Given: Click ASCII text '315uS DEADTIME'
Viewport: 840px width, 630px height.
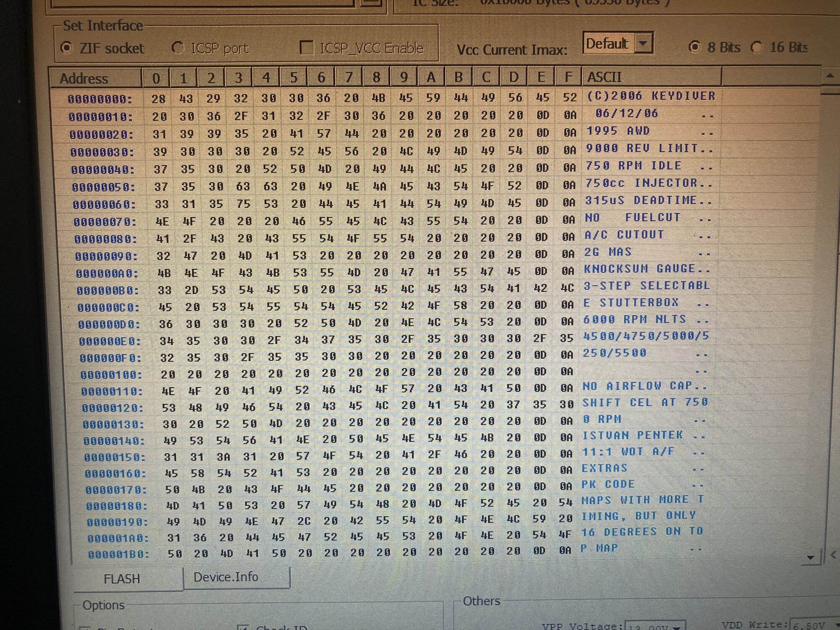Looking at the screenshot, I should [x=641, y=200].
